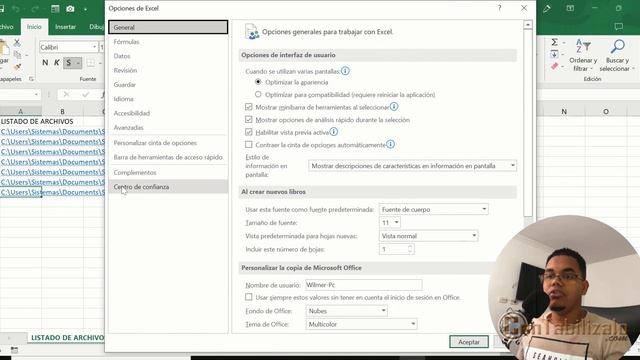Switch to Inicio ribbon tab

pos(34,27)
